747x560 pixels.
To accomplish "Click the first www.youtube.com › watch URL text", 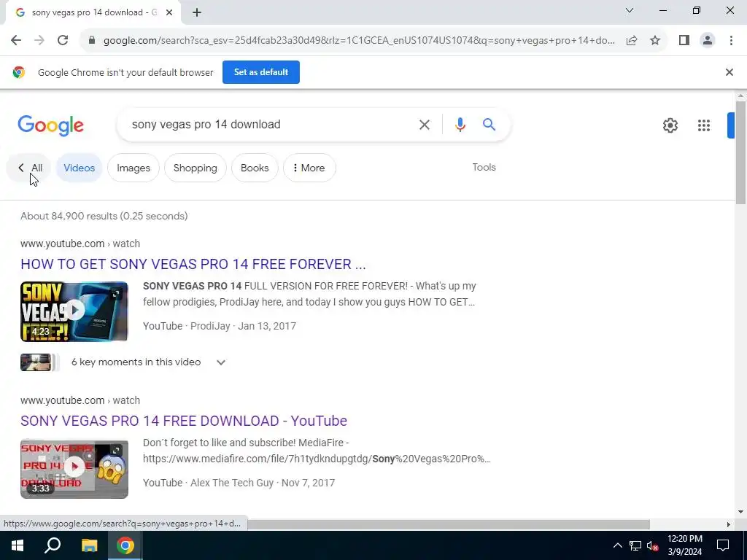I will coord(80,244).
